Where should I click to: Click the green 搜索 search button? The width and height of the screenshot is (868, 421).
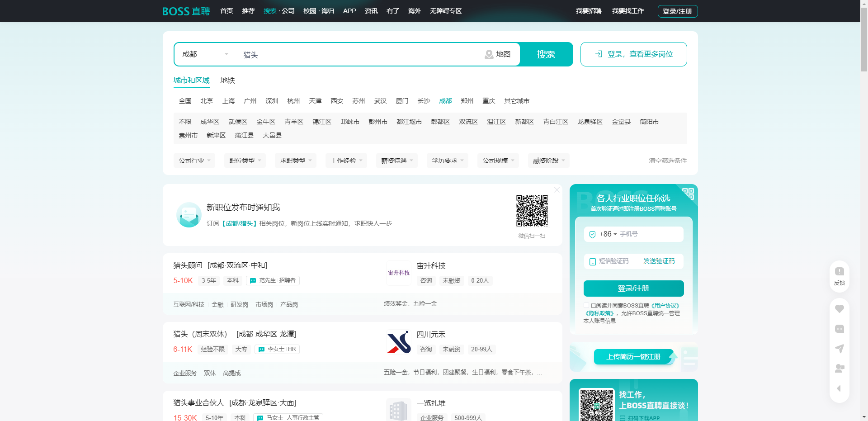coord(546,54)
